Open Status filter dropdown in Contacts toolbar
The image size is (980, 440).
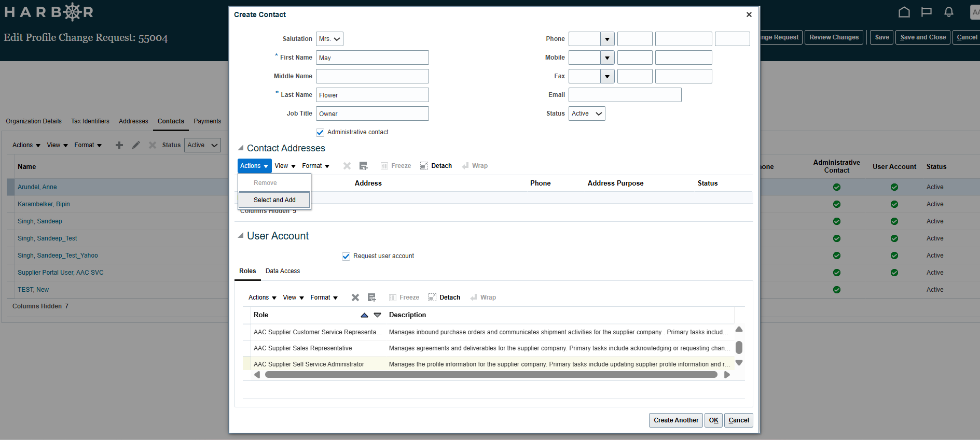tap(202, 145)
